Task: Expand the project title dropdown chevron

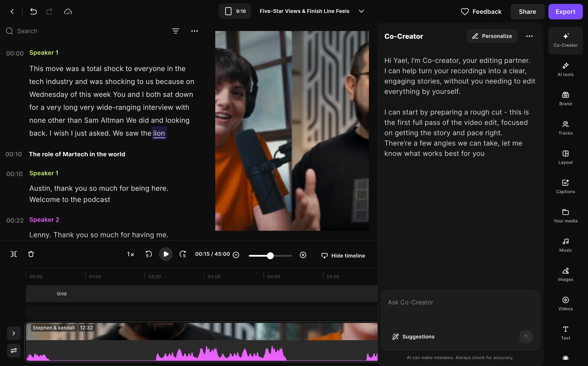Action: 361,11
